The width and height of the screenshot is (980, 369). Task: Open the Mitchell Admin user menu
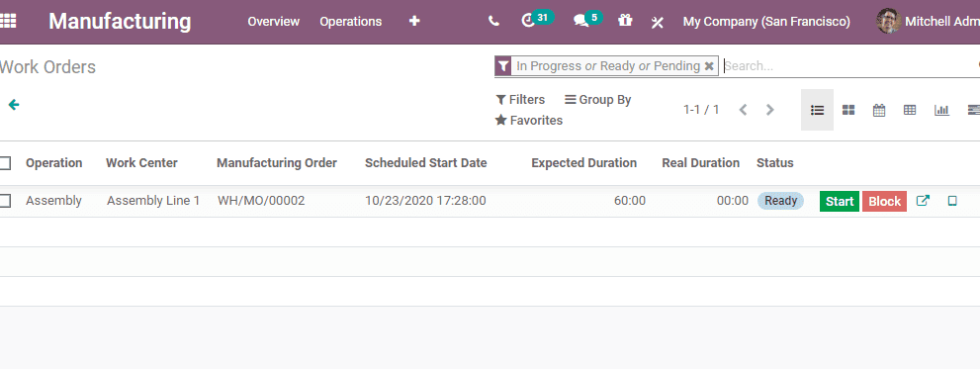pyautogui.click(x=929, y=21)
